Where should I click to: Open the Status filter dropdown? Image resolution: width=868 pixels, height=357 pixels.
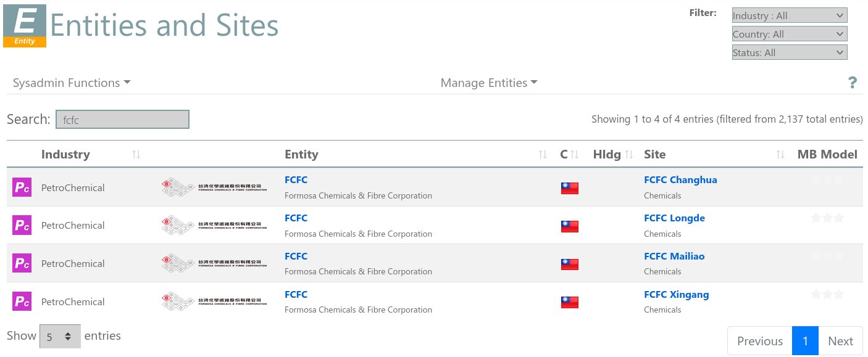tap(789, 52)
